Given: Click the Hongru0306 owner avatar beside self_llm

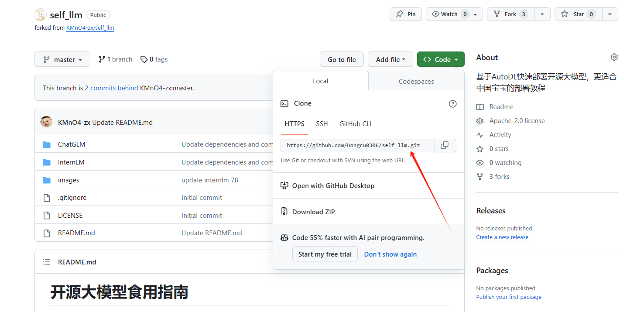Looking at the screenshot, I should click(x=41, y=14).
